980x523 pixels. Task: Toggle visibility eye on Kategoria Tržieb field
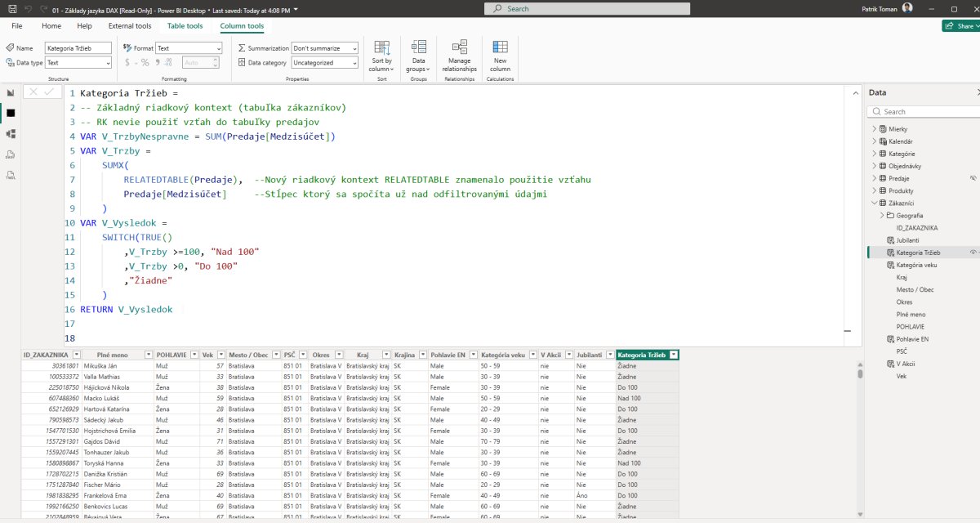973,253
